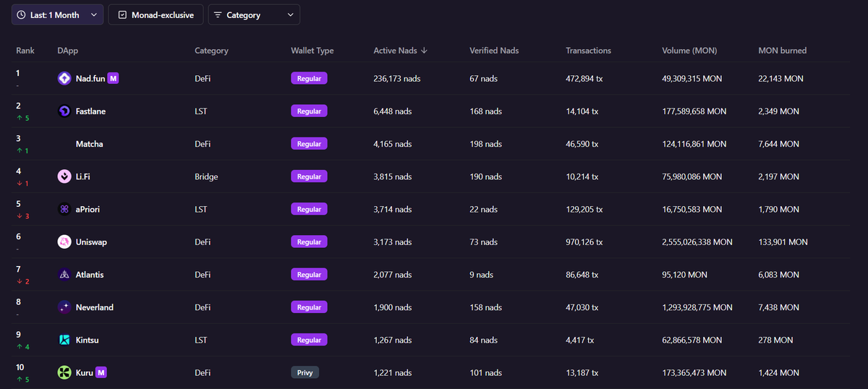Click the 22 nads verified value

483,209
